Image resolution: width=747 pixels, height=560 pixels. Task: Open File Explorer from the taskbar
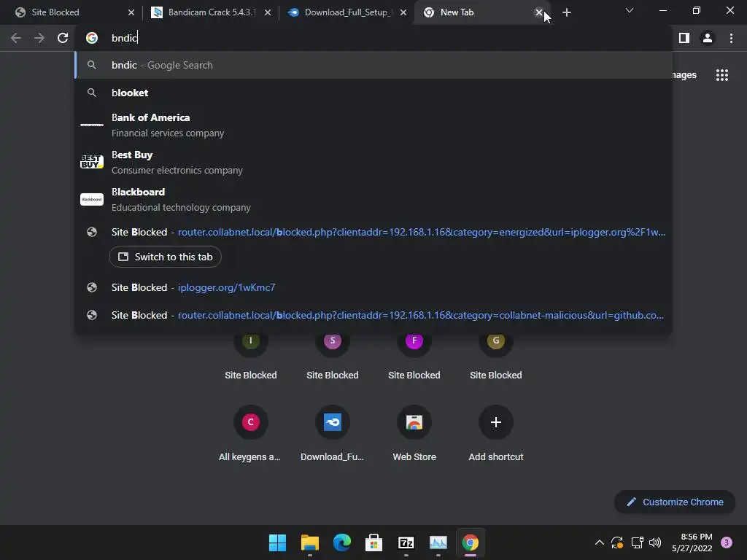pos(309,542)
